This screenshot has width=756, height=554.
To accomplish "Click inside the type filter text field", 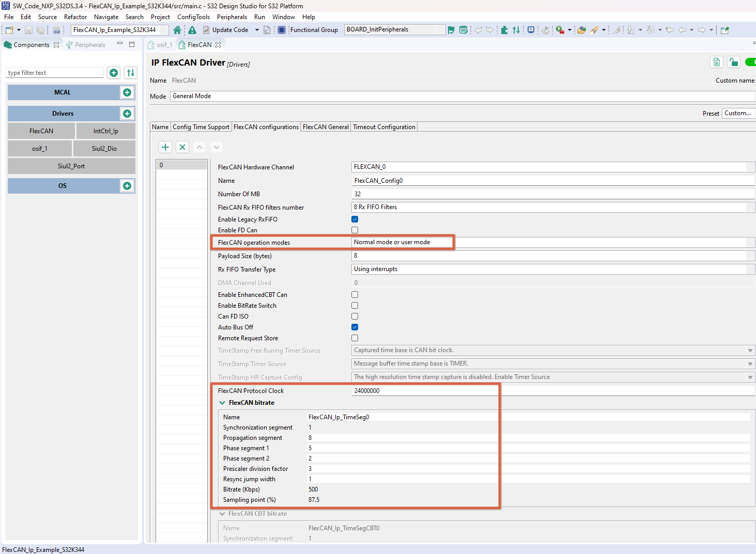I will pyautogui.click(x=54, y=72).
